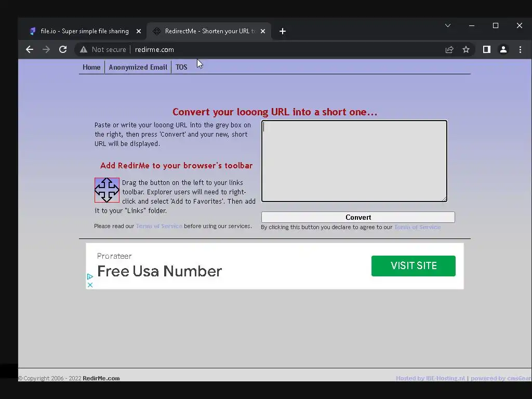The image size is (532, 399).
Task: Open the browser side panel icon
Action: click(486, 49)
